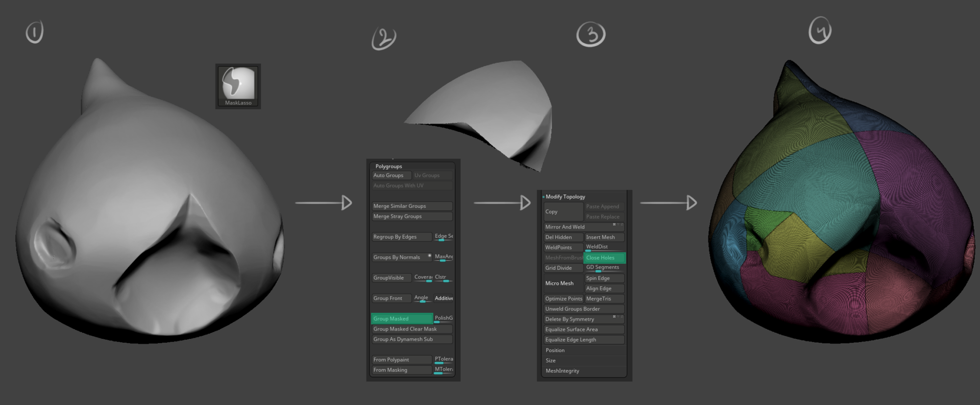Image resolution: width=980 pixels, height=405 pixels.
Task: Adjust the Clstr slider
Action: pos(443,278)
